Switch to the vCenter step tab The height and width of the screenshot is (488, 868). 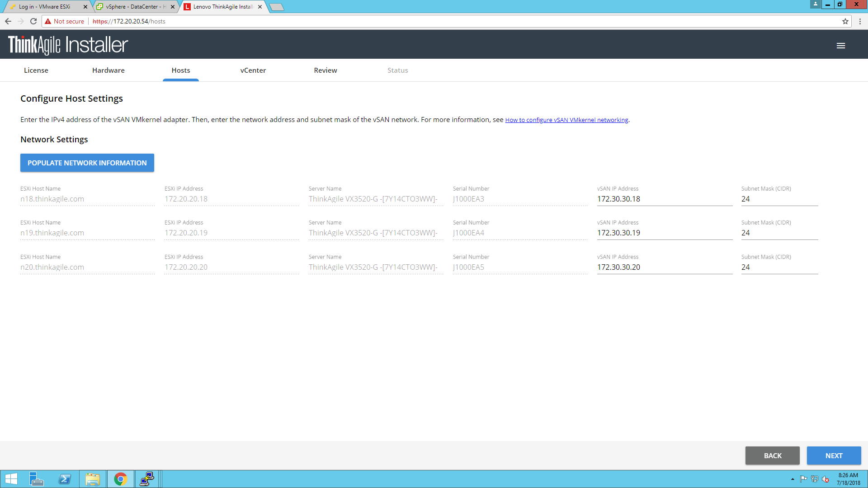(x=253, y=70)
